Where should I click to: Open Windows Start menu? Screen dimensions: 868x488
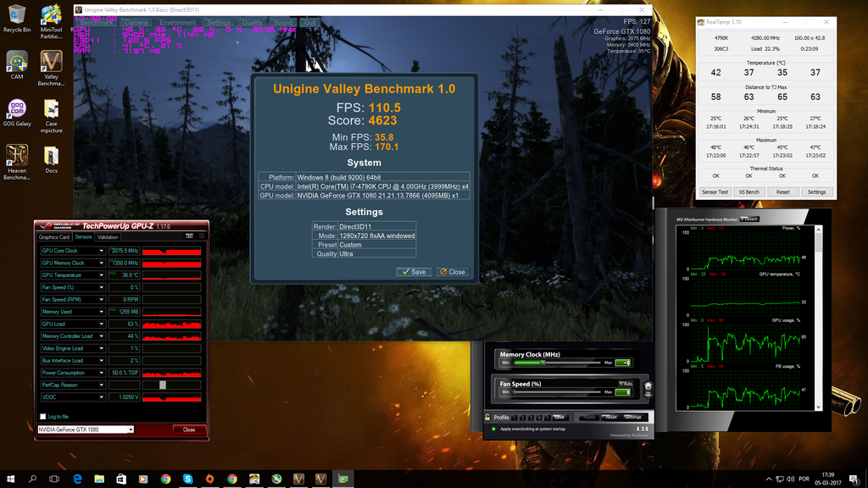10,479
